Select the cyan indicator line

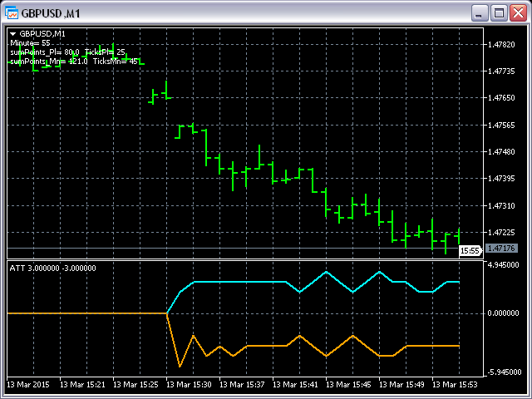pos(249,283)
